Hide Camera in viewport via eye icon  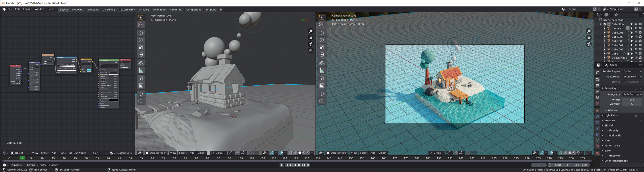tap(636, 28)
